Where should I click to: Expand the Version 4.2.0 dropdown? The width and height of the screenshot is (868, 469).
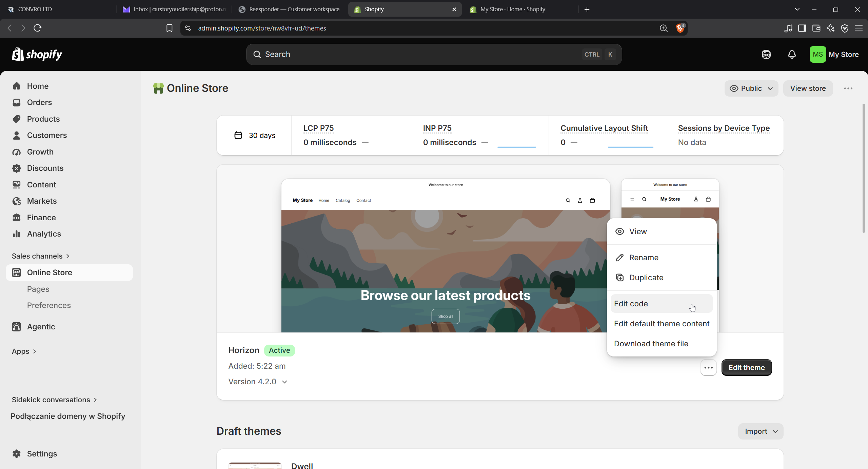pyautogui.click(x=258, y=382)
